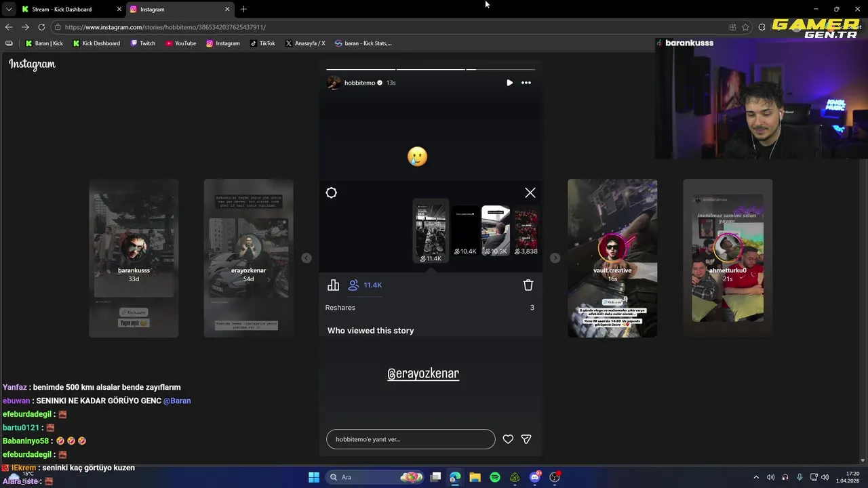Go to next story with right arrow
This screenshot has width=868, height=488.
coord(555,258)
